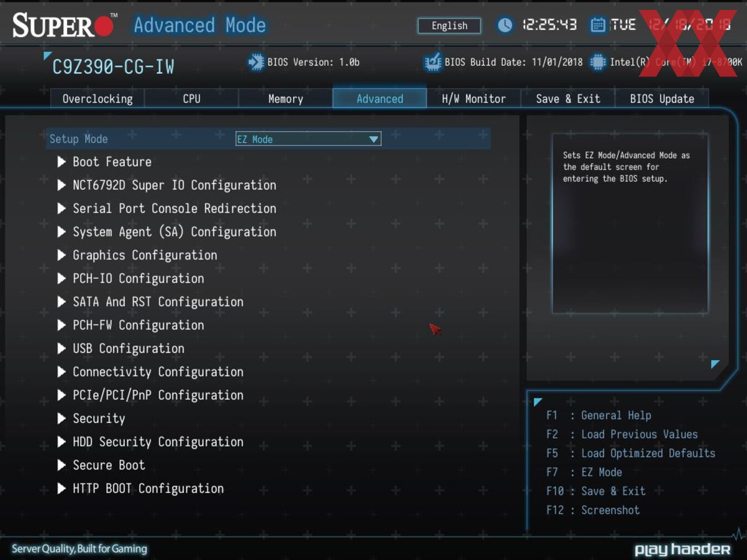Click F7 EZ Mode shortcut
This screenshot has height=560, width=747.
[584, 472]
